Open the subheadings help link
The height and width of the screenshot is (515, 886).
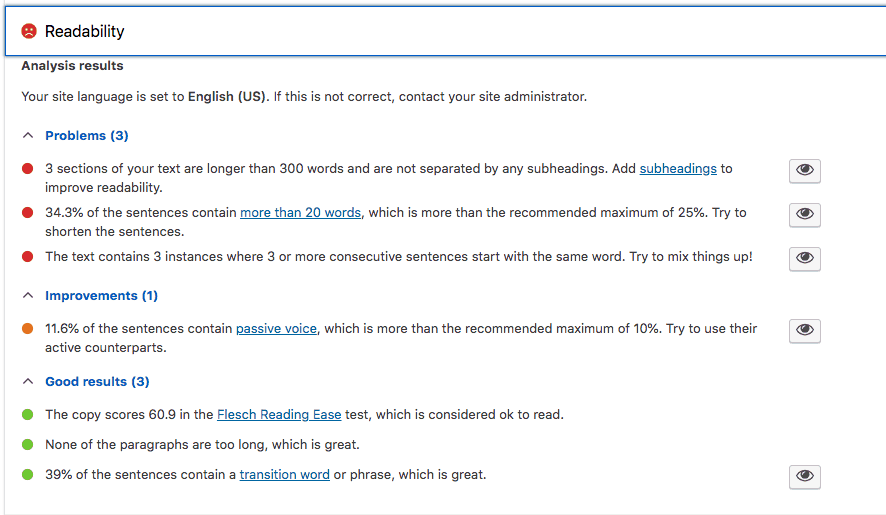pyautogui.click(x=678, y=169)
